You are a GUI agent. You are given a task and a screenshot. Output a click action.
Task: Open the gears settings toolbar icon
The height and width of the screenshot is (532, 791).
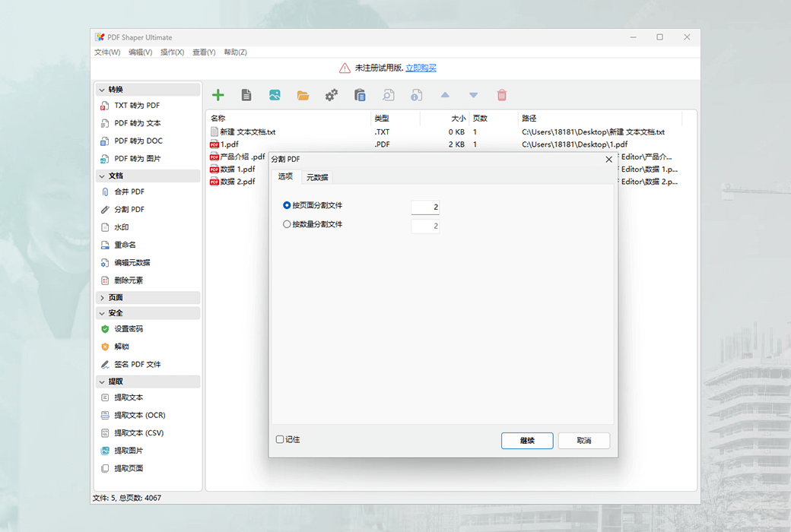(x=331, y=94)
